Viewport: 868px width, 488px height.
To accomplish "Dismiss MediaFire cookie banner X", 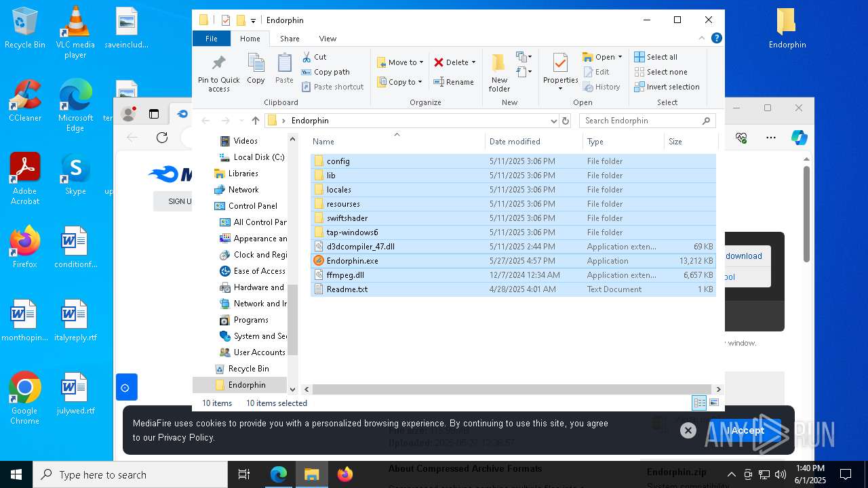I will pos(688,430).
